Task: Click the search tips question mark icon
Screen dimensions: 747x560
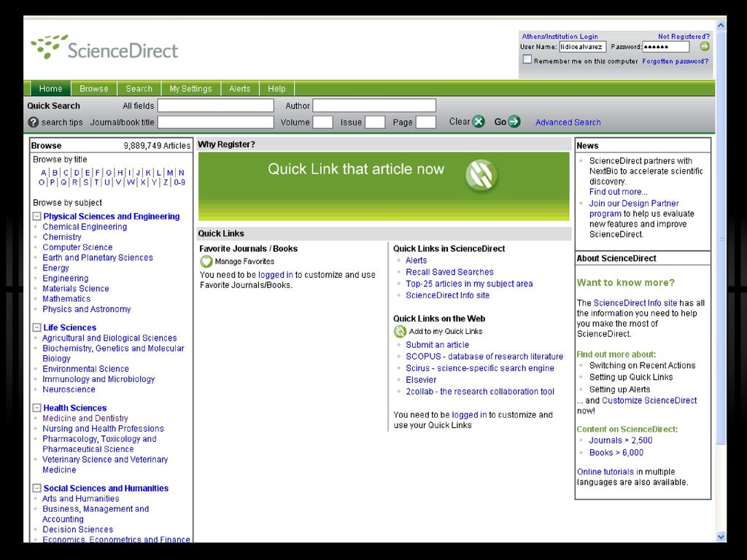Action: (33, 122)
